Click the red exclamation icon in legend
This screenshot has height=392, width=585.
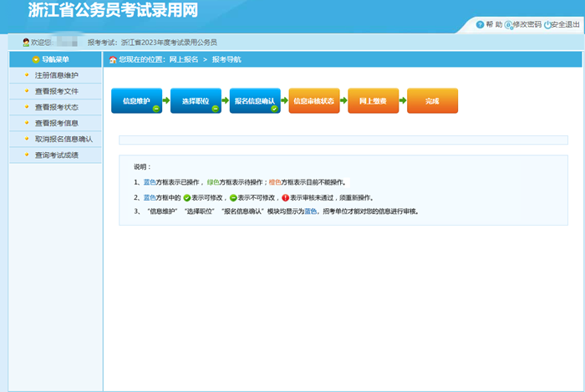click(285, 198)
